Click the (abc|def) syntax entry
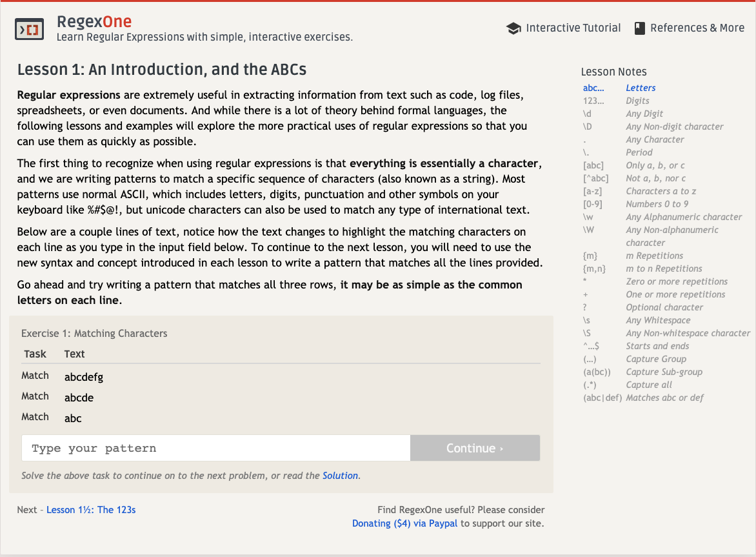 [x=602, y=398]
